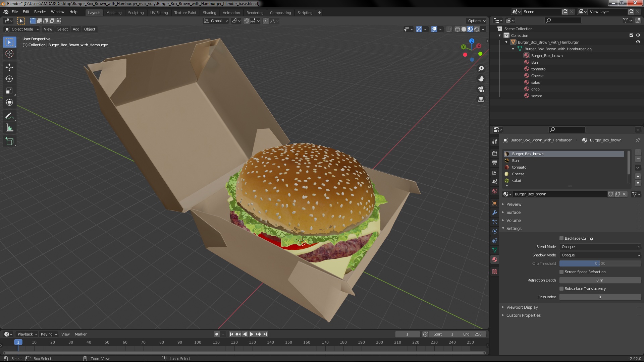Open the Output properties tab
Screen dimensions: 644x362
pos(495,163)
